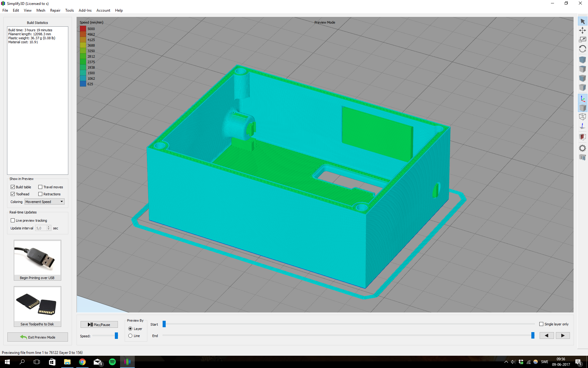588x368 pixels.
Task: Open File Explorer from the taskbar
Action: (x=67, y=362)
